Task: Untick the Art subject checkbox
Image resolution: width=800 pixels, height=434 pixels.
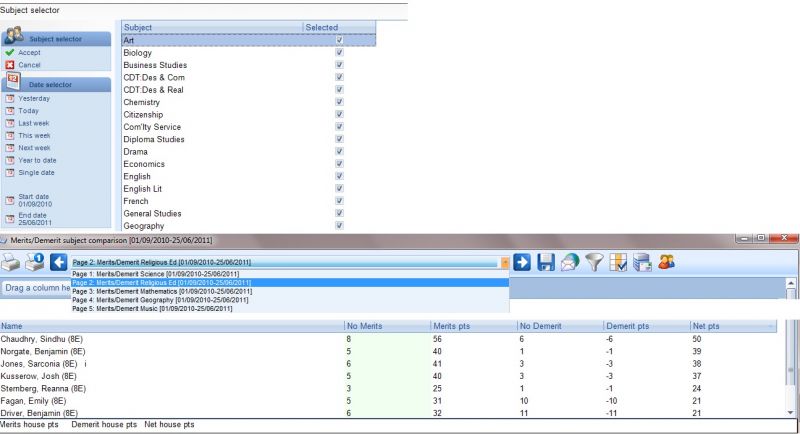Action: 339,40
